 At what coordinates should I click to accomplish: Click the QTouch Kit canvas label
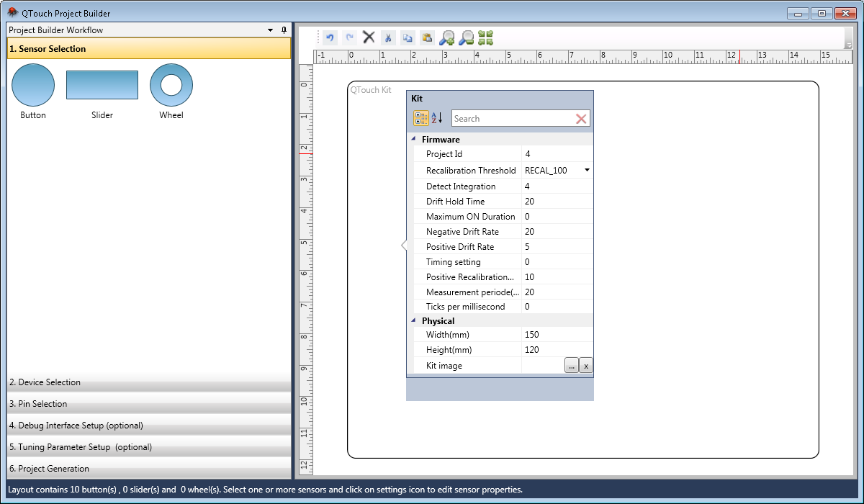click(x=371, y=90)
